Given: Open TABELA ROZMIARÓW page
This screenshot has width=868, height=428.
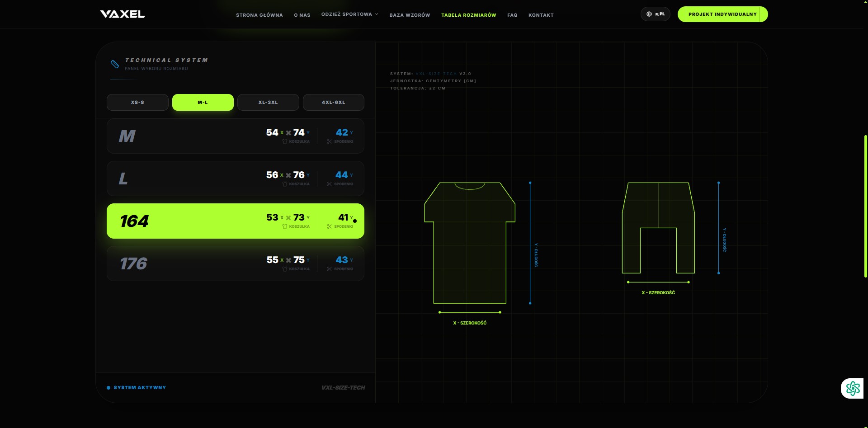Looking at the screenshot, I should point(468,15).
